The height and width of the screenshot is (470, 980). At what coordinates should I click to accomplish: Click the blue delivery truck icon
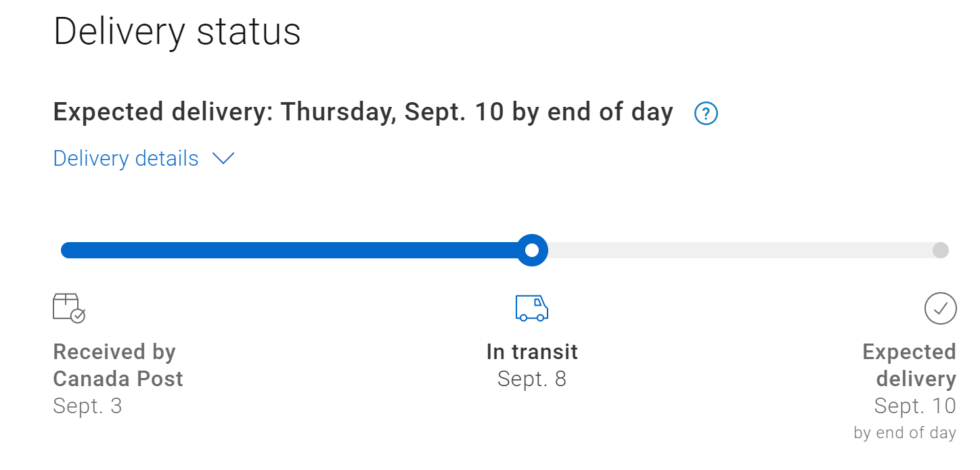531,308
